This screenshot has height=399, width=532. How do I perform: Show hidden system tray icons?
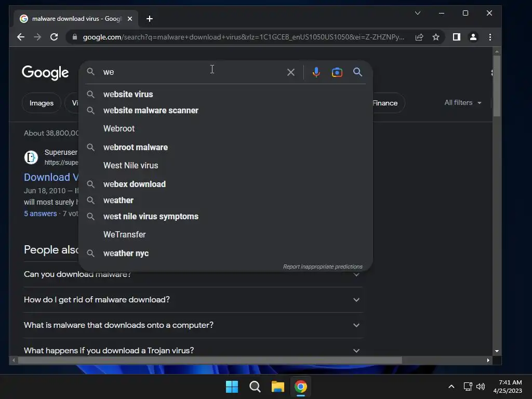point(451,387)
